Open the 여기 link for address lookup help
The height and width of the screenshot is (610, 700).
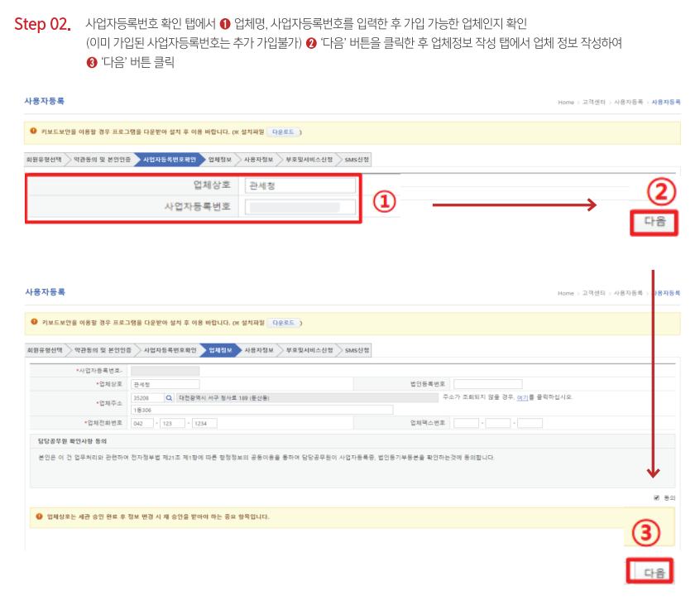[522, 397]
